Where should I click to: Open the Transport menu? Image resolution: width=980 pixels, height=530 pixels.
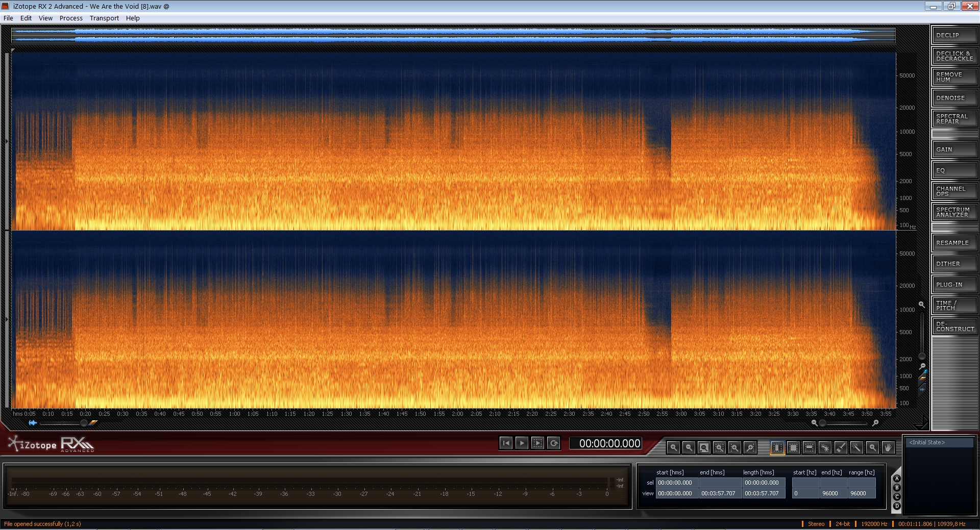104,18
